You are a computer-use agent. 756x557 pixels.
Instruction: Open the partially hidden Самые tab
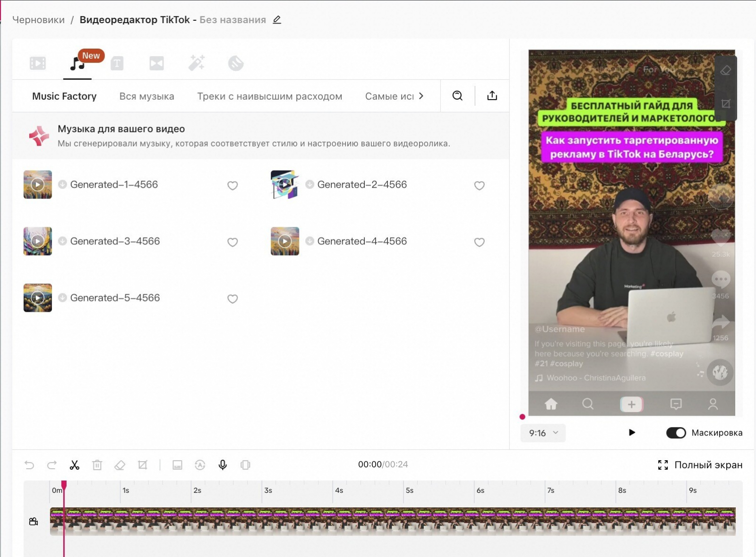pyautogui.click(x=389, y=96)
